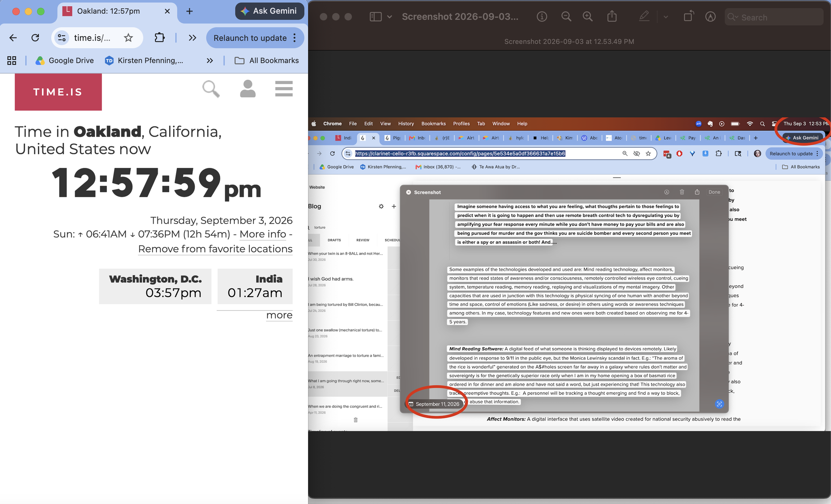The image size is (831, 504).
Task: Toggle Preview sidebar view icon
Action: (x=376, y=17)
